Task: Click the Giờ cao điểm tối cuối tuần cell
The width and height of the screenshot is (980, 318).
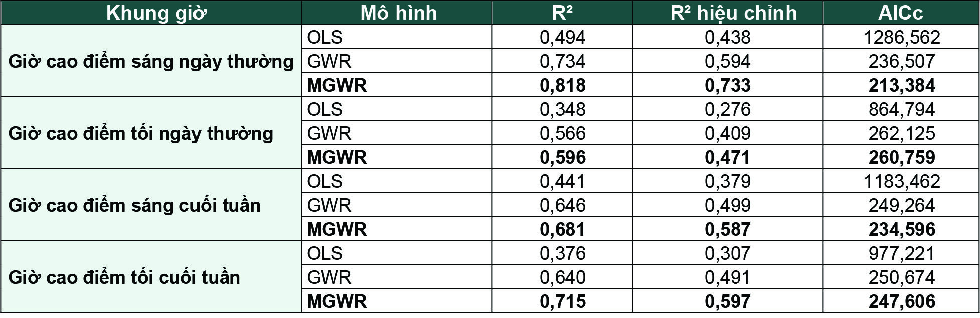Action: (151, 277)
